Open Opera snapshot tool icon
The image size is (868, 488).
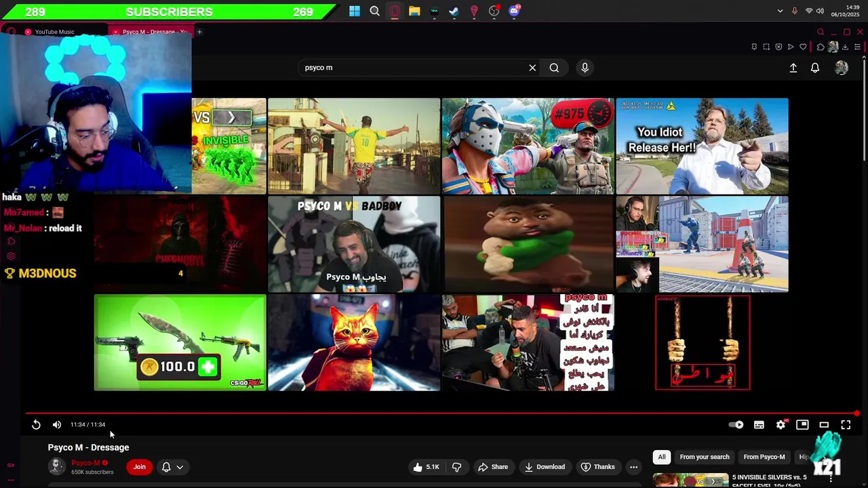(x=766, y=47)
